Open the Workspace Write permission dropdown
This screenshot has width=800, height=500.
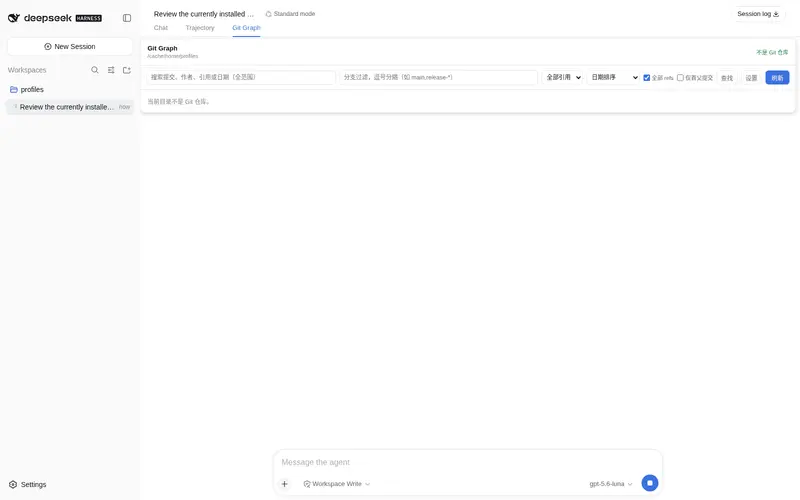(x=337, y=484)
